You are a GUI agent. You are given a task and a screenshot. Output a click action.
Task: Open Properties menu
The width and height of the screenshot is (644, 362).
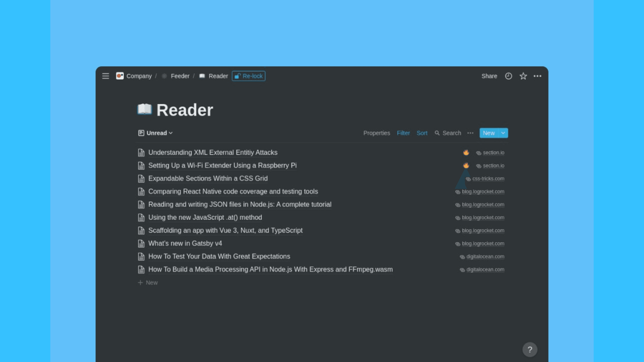pos(377,133)
